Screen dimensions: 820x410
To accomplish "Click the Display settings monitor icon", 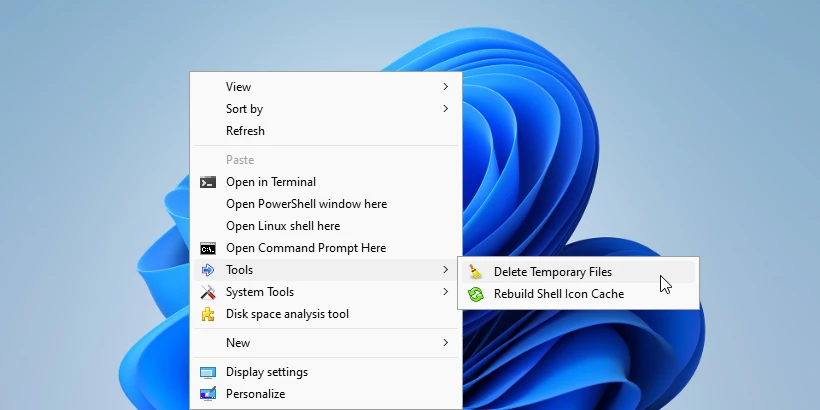I will (x=208, y=372).
